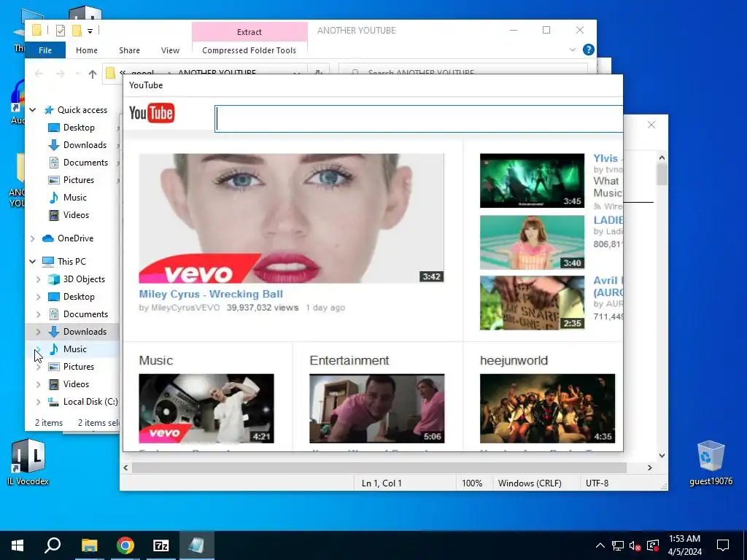Open the notification center icon
Screen dimensions: 747x560
[x=723, y=545]
